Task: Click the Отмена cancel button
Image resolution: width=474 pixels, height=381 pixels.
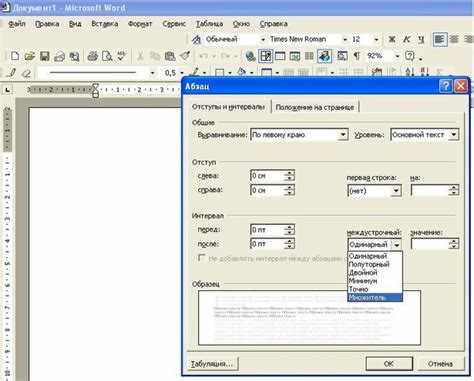Action: (440, 364)
